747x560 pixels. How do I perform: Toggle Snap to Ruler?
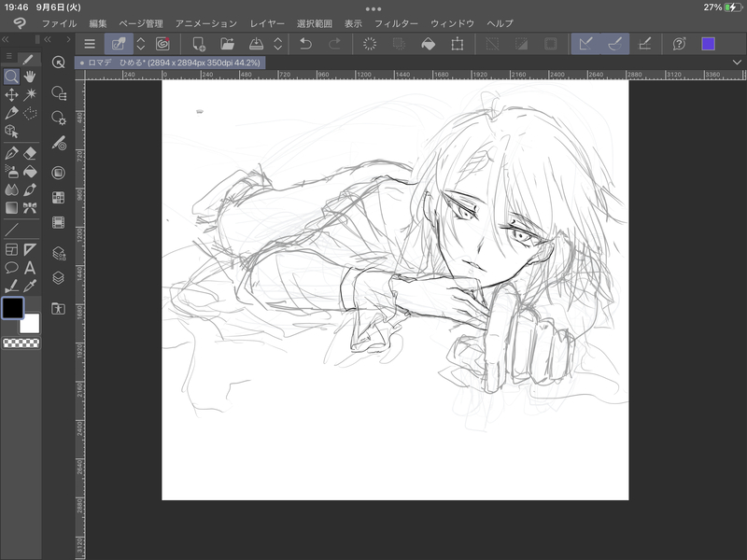point(585,44)
